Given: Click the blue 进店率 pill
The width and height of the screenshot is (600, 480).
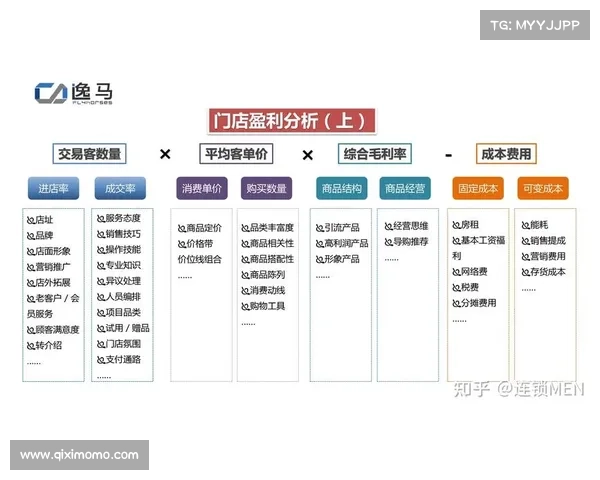Looking at the screenshot, I should click(53, 188).
